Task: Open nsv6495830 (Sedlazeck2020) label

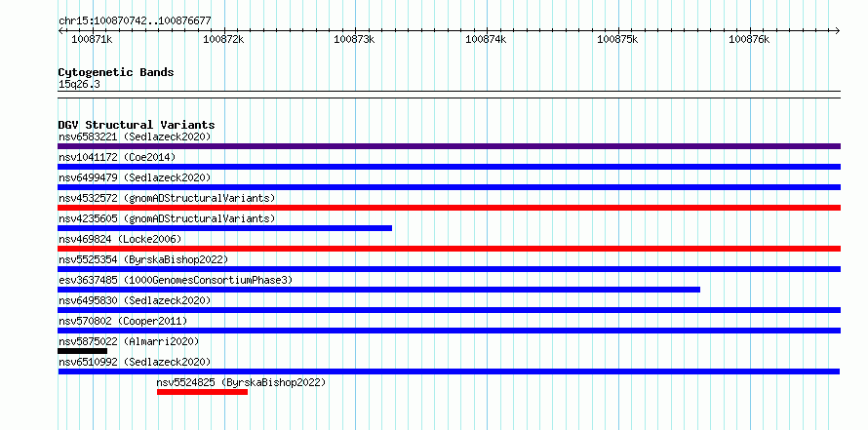Action: tap(135, 300)
